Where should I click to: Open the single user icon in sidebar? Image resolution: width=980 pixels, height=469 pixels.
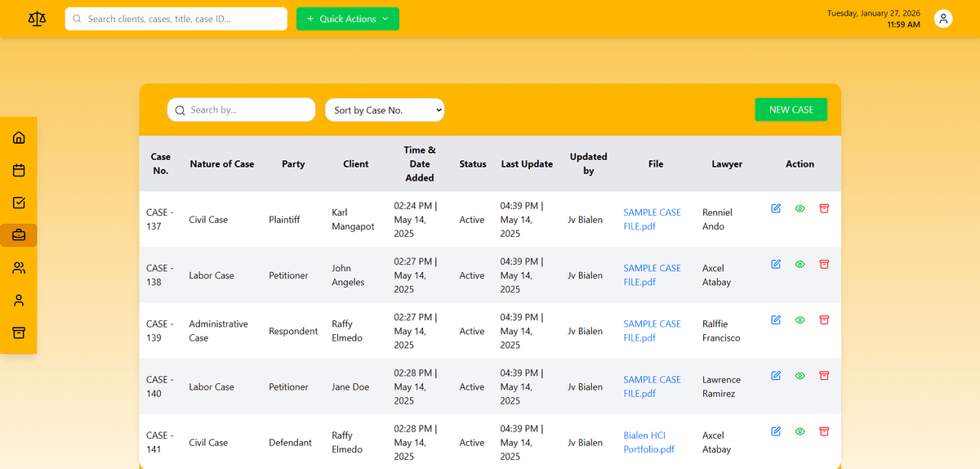(x=19, y=301)
